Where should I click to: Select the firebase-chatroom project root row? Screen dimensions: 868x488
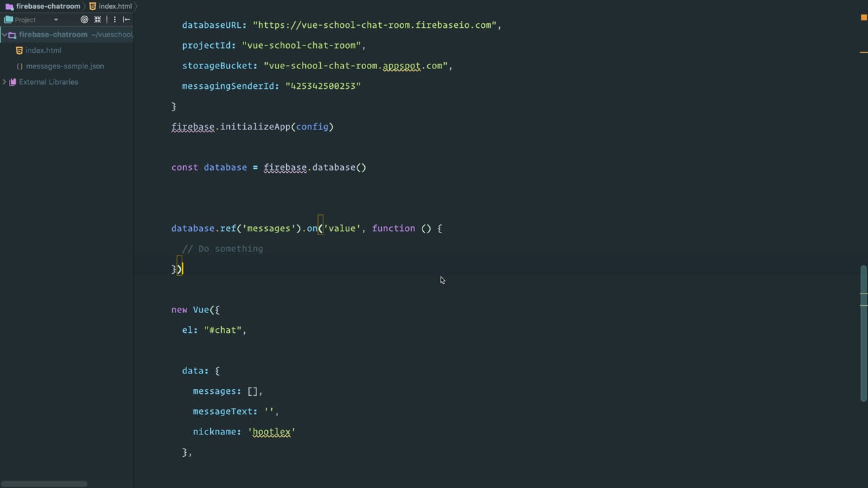click(x=66, y=35)
